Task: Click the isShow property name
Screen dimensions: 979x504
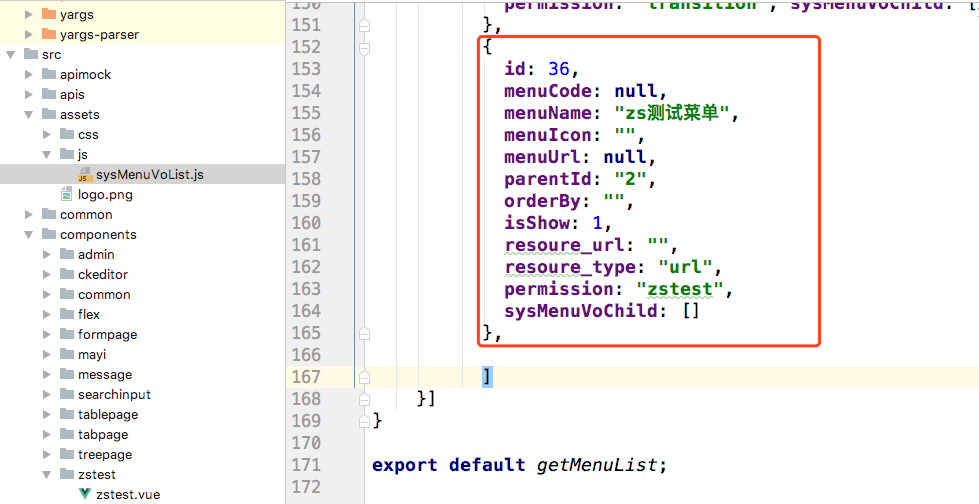Action: (x=537, y=223)
